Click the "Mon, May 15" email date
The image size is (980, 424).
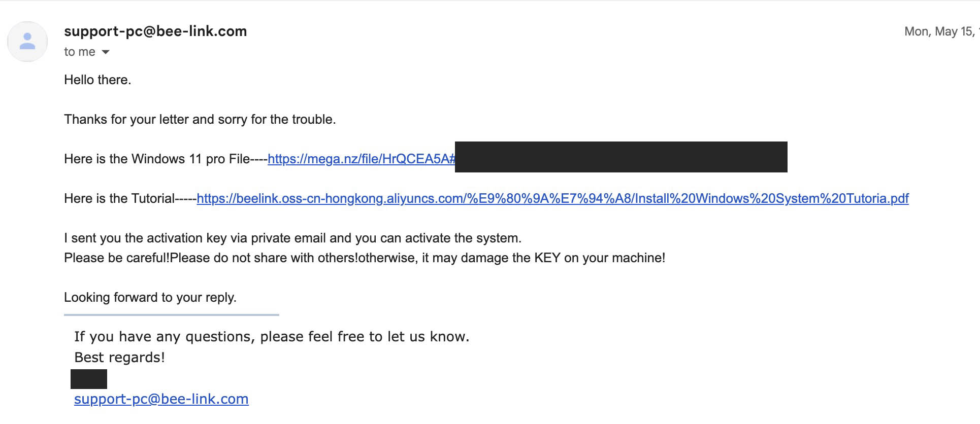coord(939,31)
